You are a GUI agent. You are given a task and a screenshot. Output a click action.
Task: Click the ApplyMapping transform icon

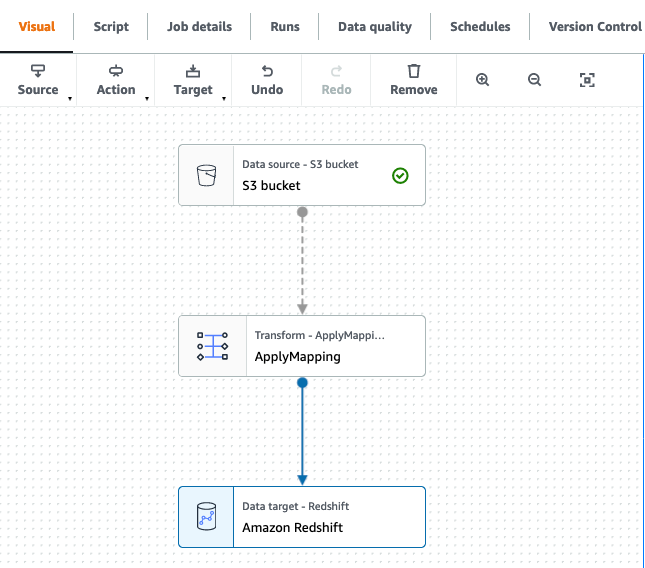pos(213,346)
